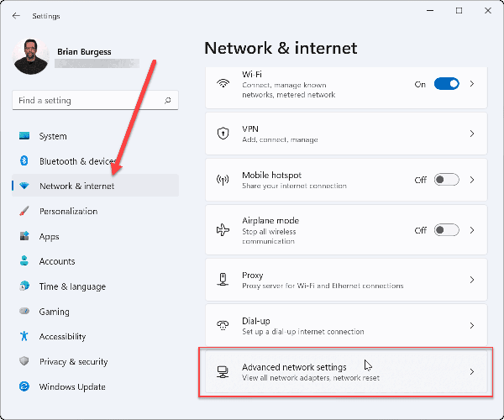Minimize the Settings window
Viewport: 504px width, 420px height.
430,11
